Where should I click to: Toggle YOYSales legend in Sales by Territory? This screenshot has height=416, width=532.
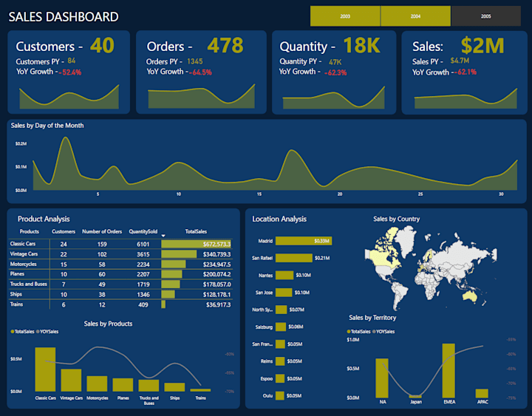[x=383, y=332]
